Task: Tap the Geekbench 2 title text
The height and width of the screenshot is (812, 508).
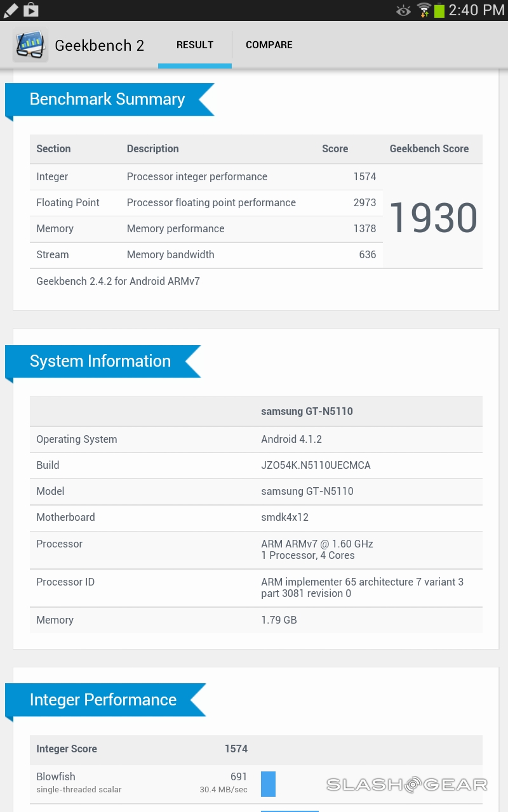Action: pyautogui.click(x=100, y=46)
